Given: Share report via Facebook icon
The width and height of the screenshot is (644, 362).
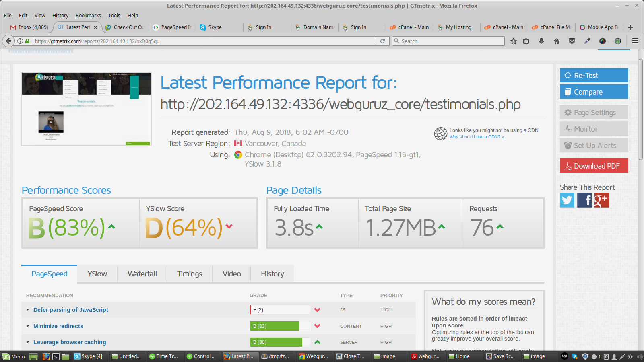Looking at the screenshot, I should [x=584, y=200].
